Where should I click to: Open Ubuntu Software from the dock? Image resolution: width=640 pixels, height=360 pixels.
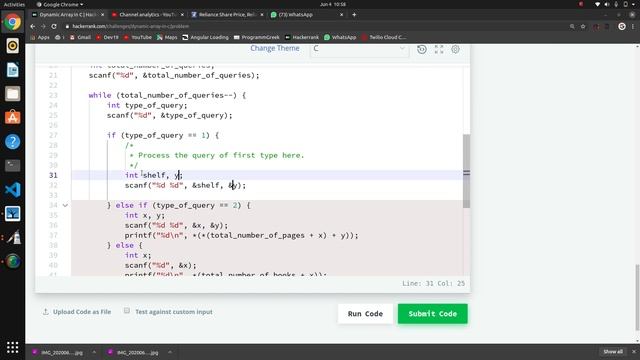pyautogui.click(x=13, y=118)
